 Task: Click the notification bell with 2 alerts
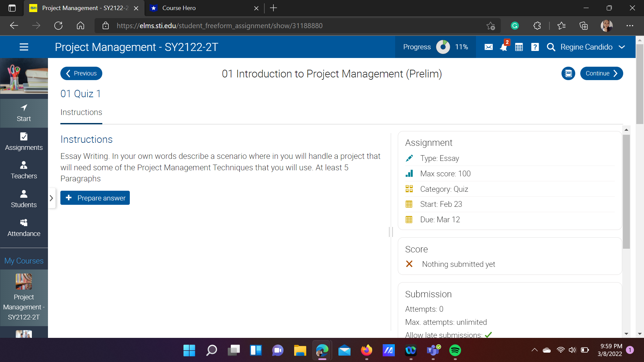pyautogui.click(x=503, y=47)
